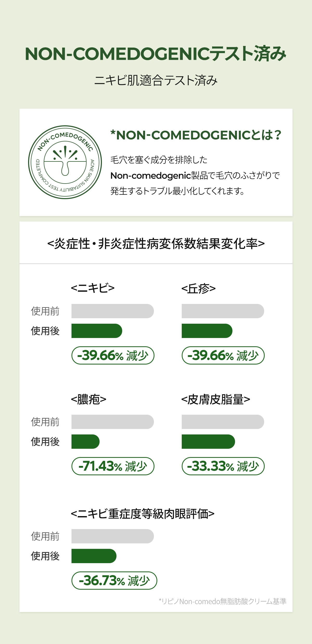Select the <膿疱> chart title
This screenshot has width=312, height=644.
coord(88,399)
